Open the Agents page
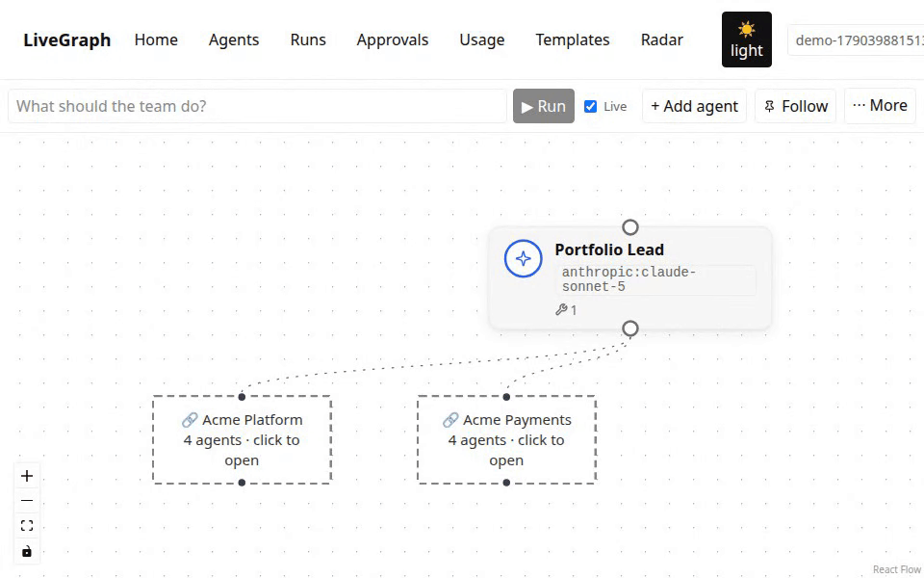Viewport: 924px width, 578px height. pyautogui.click(x=234, y=39)
